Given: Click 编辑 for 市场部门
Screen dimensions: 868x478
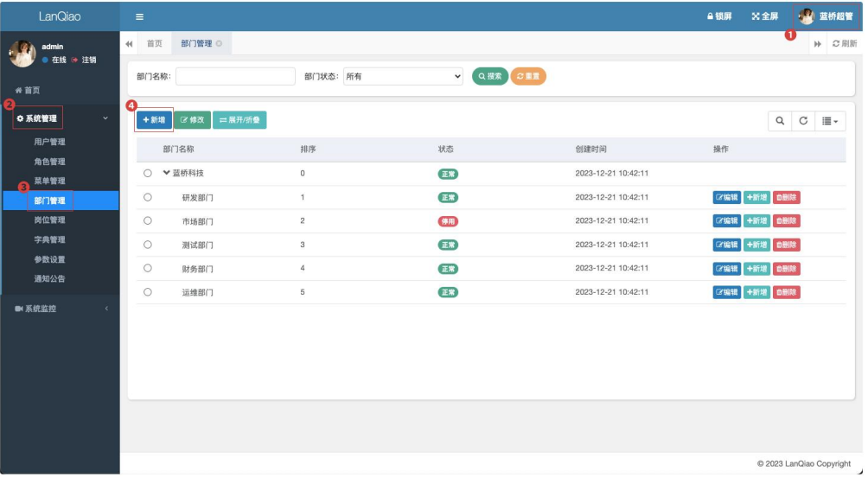Looking at the screenshot, I should (727, 220).
